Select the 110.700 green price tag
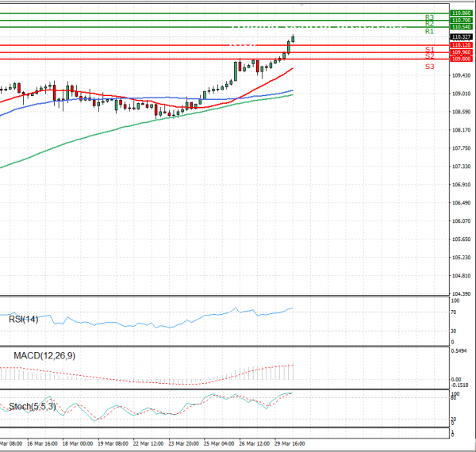This screenshot has width=476, height=452. 460,21
